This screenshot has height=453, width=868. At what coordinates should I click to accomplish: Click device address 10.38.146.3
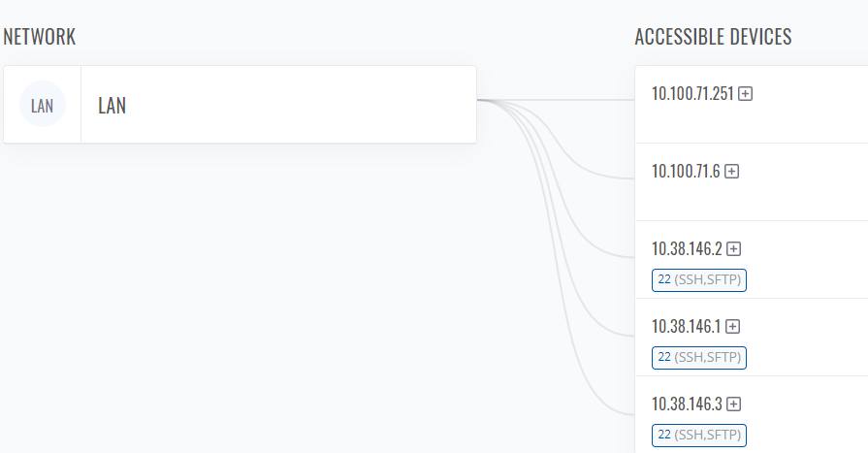coord(687,404)
